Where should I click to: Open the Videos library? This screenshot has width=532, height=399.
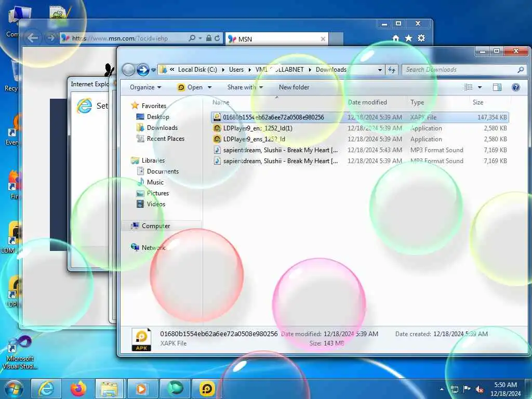tap(156, 204)
